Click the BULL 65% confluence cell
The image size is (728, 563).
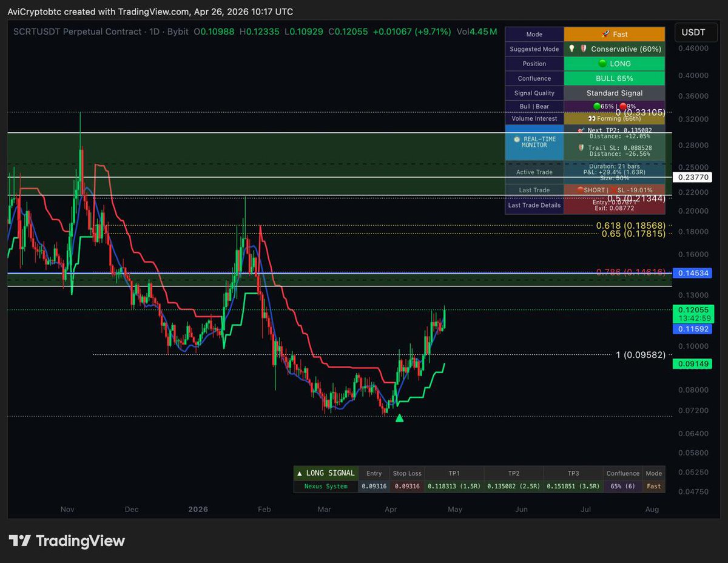coord(614,78)
